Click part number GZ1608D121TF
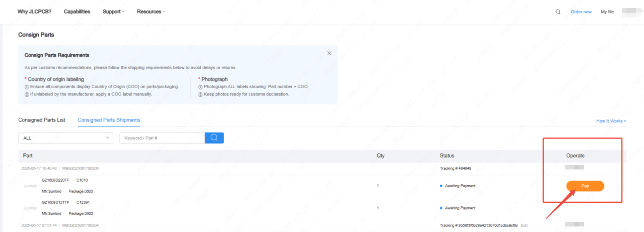 point(55,202)
